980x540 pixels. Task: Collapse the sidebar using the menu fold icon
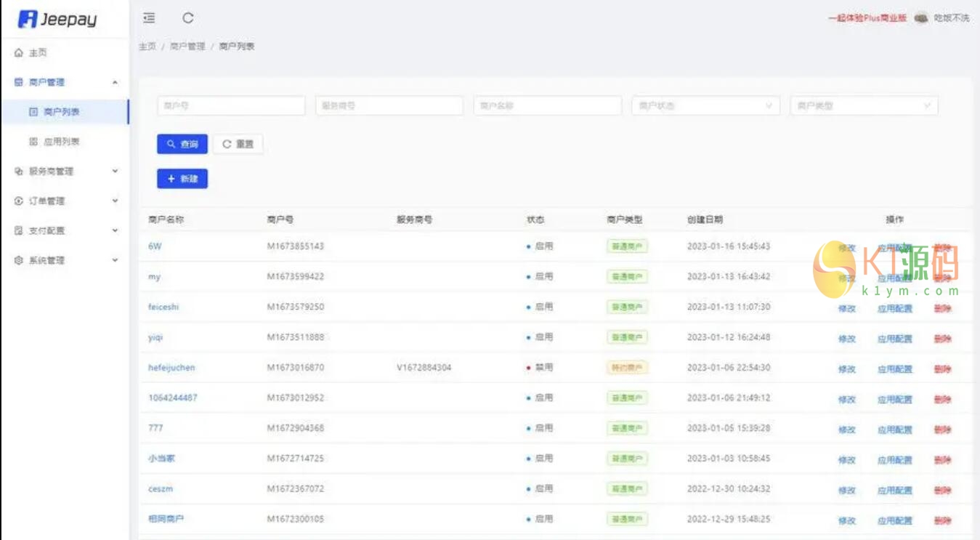[x=149, y=18]
